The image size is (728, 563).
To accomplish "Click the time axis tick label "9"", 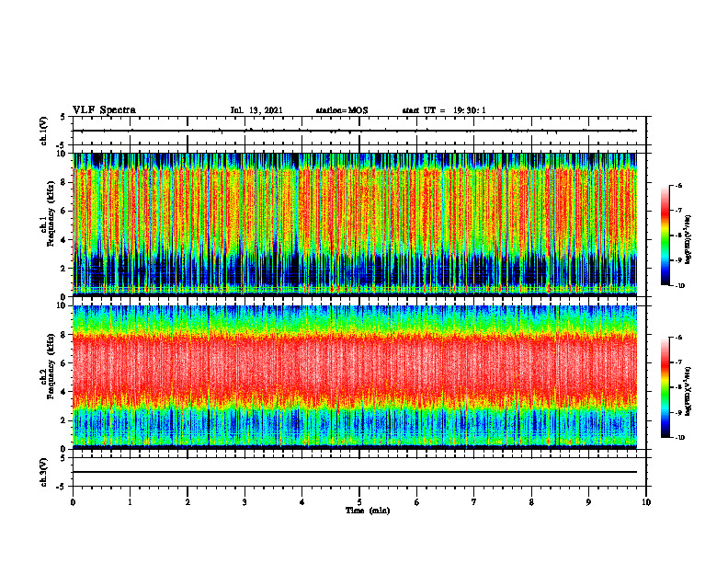I will pyautogui.click(x=588, y=502).
